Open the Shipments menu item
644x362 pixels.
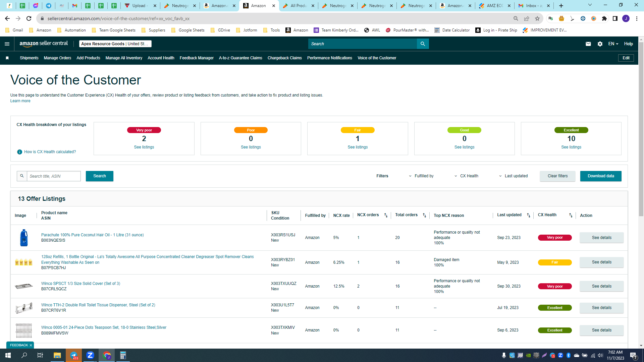[29, 58]
